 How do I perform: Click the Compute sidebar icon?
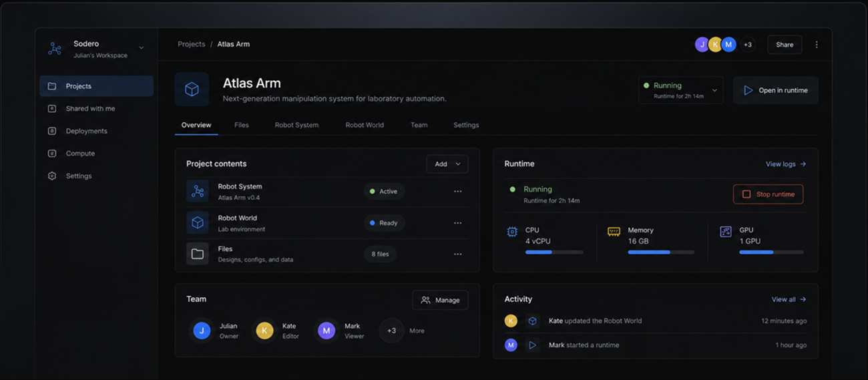point(52,154)
